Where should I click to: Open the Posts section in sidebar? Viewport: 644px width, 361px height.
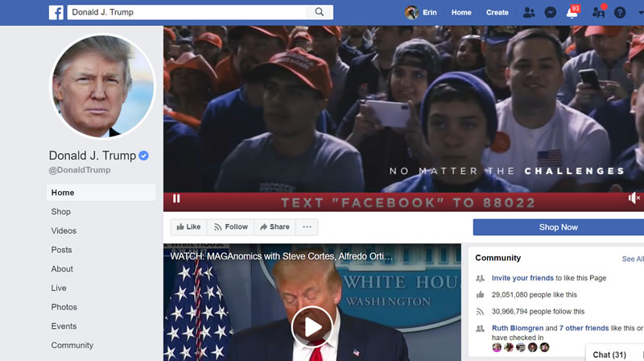tap(62, 250)
